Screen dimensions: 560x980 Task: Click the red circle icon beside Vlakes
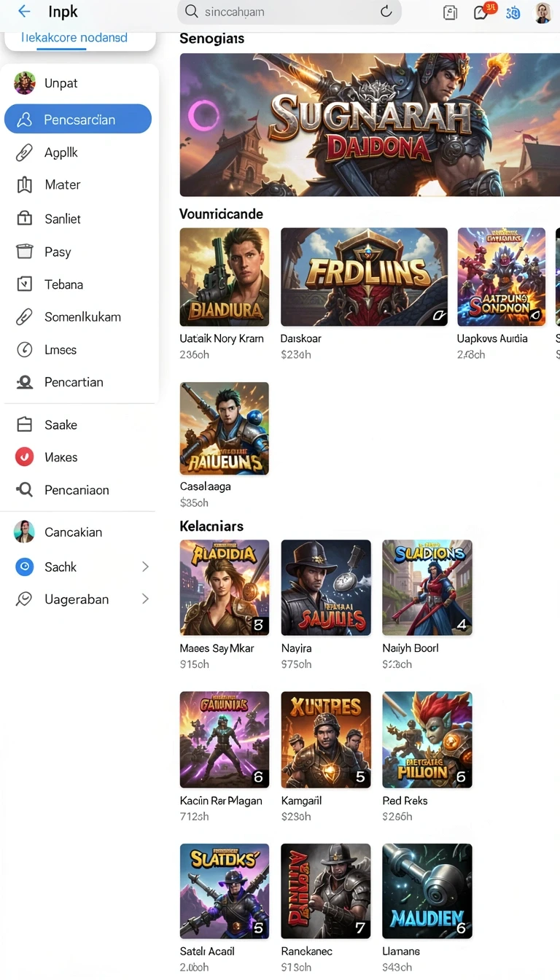click(24, 457)
